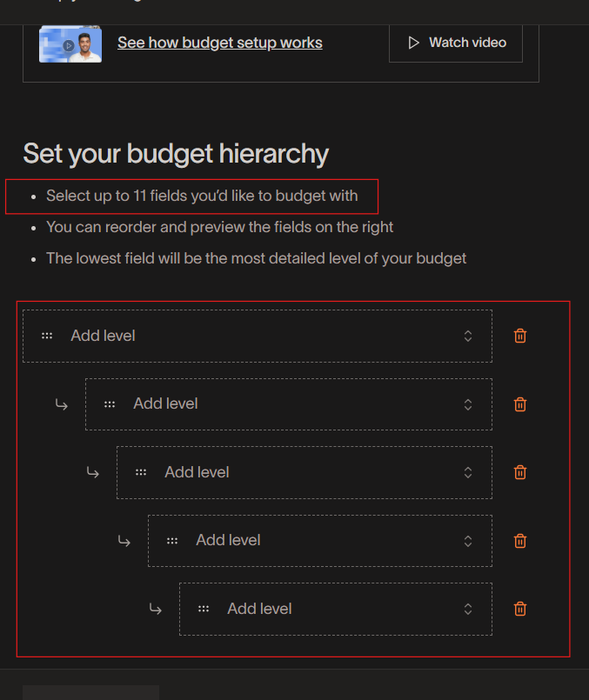
Task: Click the nesting arrow before fifth level
Action: pyautogui.click(x=155, y=609)
